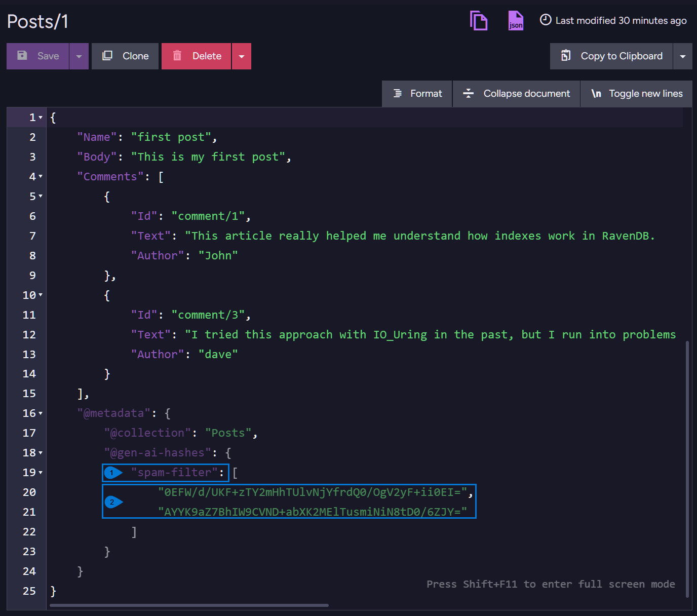Open the Delete button dropdown arrow
This screenshot has width=697, height=616.
tap(241, 56)
